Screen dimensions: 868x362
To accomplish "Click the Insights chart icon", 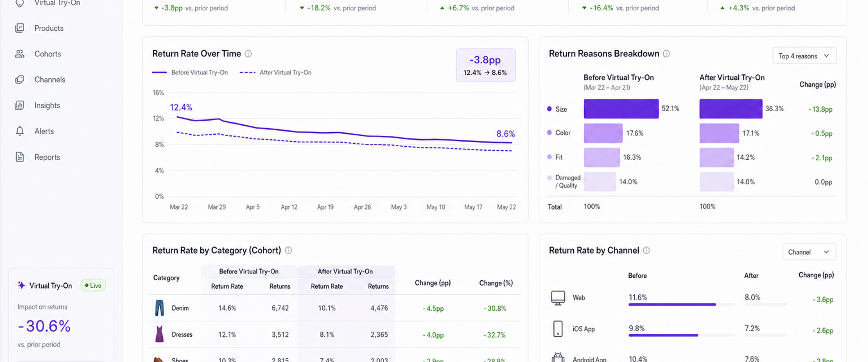I will (19, 105).
